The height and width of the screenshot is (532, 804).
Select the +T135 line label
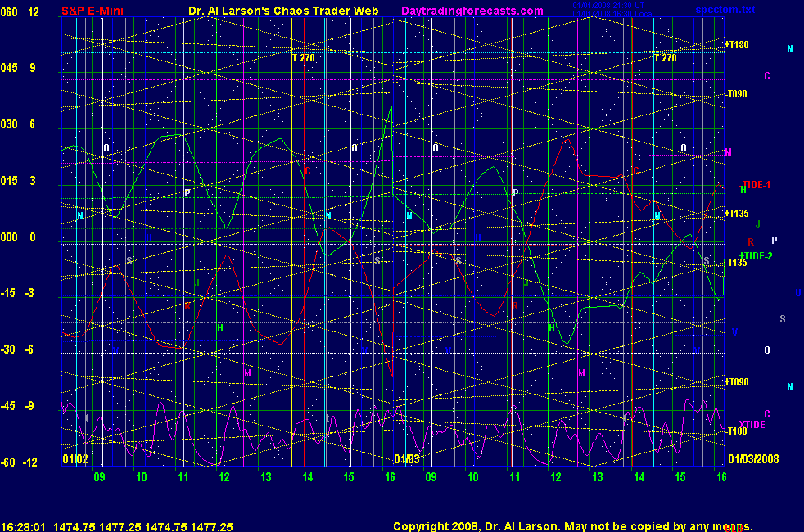pos(736,214)
